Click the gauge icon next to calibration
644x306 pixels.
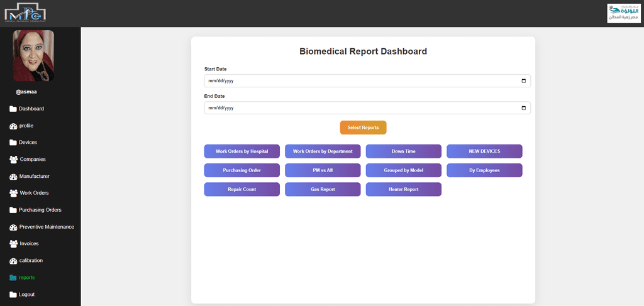pos(13,261)
